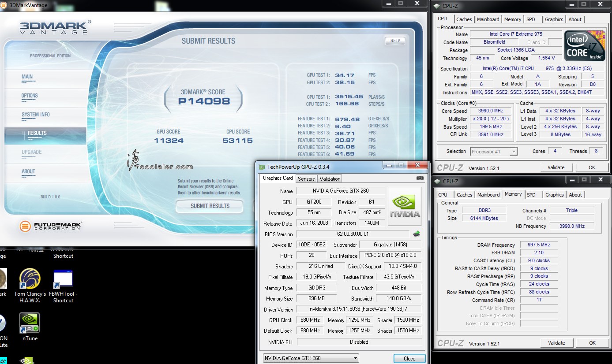The width and height of the screenshot is (612, 364).
Task: Select Graphics Card tab in GPU-Z
Action: [278, 178]
